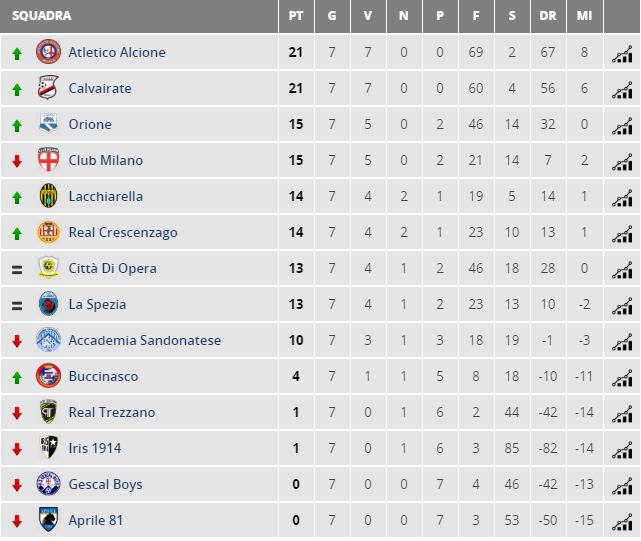Open the trend chart icon for Aprile 81
The width and height of the screenshot is (641, 541).
pos(622,522)
